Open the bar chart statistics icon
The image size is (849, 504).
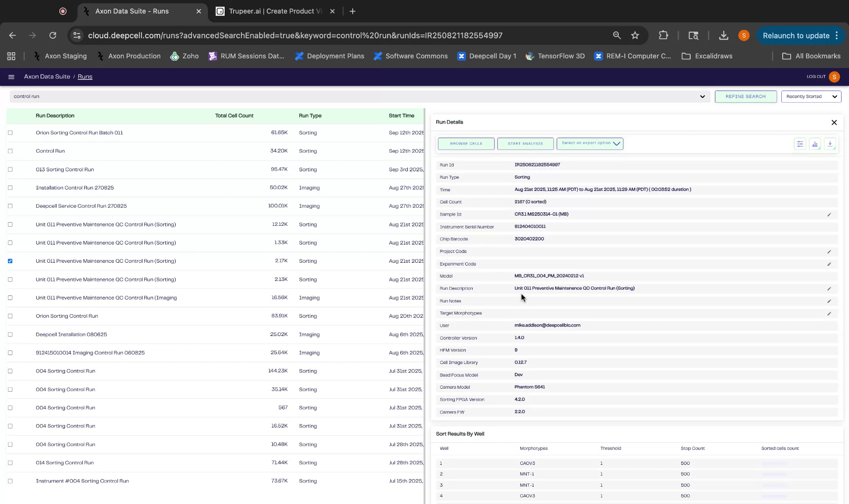coord(814,144)
